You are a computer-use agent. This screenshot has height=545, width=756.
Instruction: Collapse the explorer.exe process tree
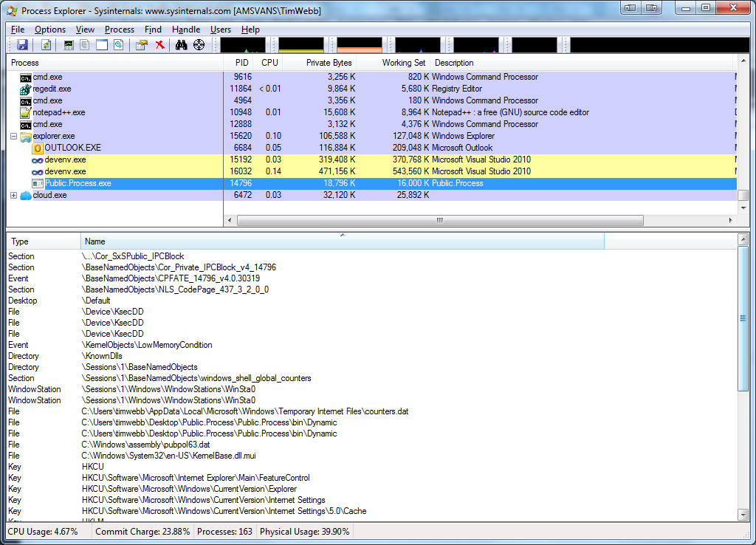pos(13,136)
